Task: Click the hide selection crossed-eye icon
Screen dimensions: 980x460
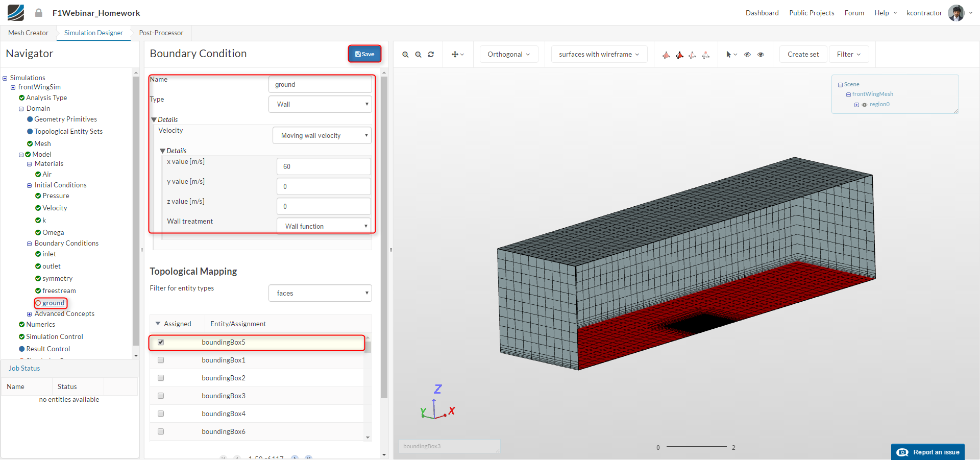Action: pos(747,55)
